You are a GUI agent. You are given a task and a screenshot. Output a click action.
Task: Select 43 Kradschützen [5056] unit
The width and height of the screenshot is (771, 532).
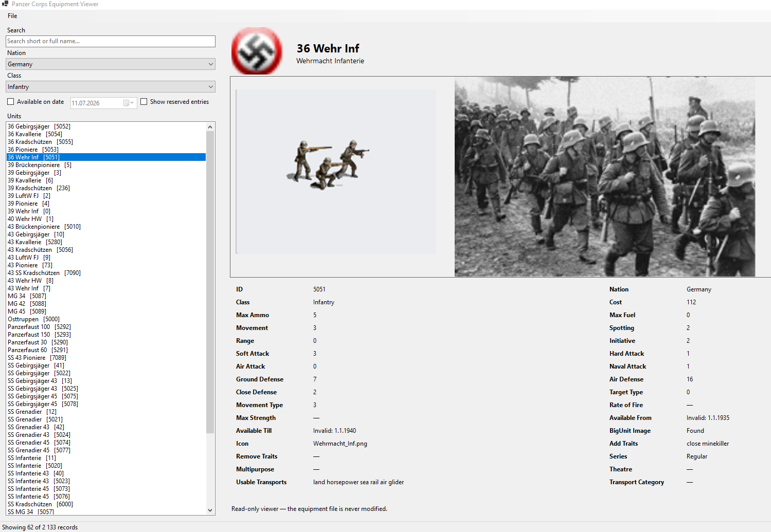coord(106,250)
